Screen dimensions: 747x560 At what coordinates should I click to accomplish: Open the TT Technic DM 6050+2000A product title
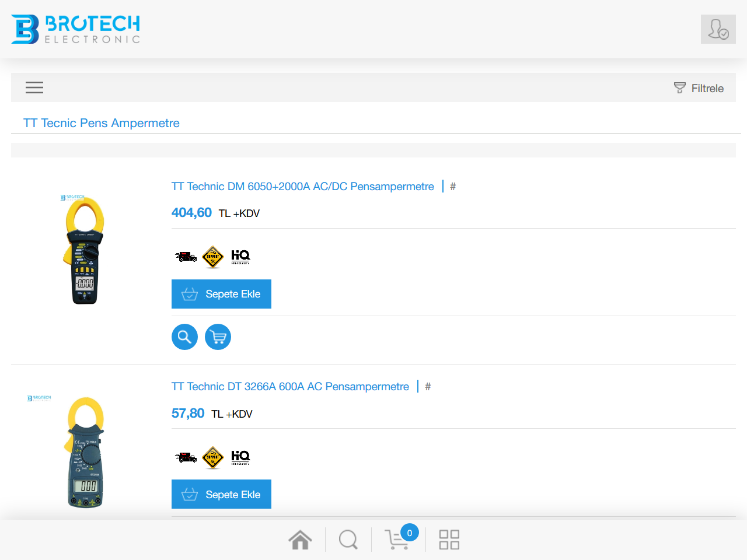pyautogui.click(x=302, y=187)
